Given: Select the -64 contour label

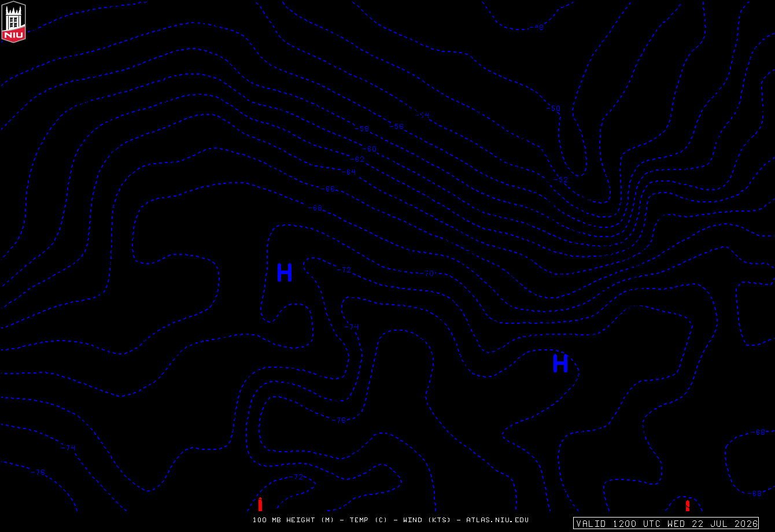Looking at the screenshot, I should [349, 172].
